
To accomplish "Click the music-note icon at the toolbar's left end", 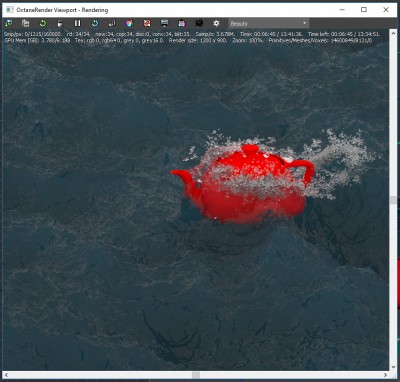I will (8, 23).
